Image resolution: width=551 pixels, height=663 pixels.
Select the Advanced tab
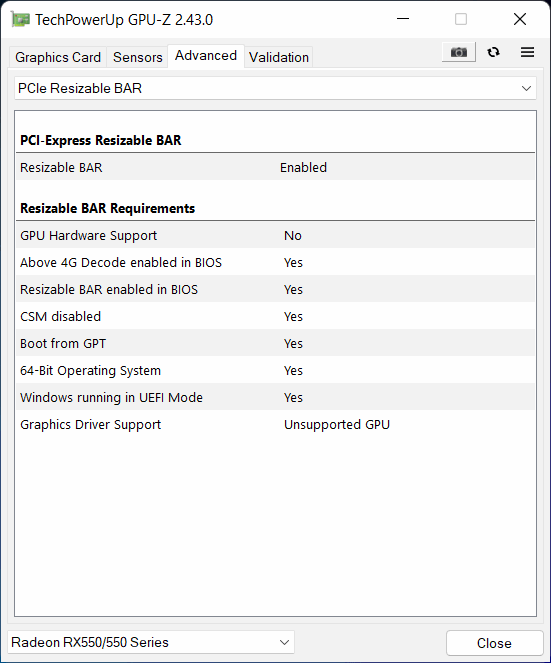click(x=206, y=56)
